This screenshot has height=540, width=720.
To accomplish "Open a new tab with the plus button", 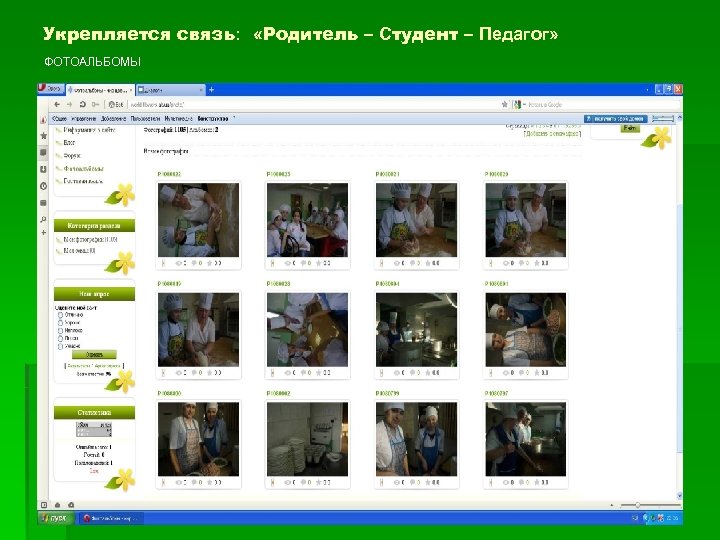I will click(211, 90).
